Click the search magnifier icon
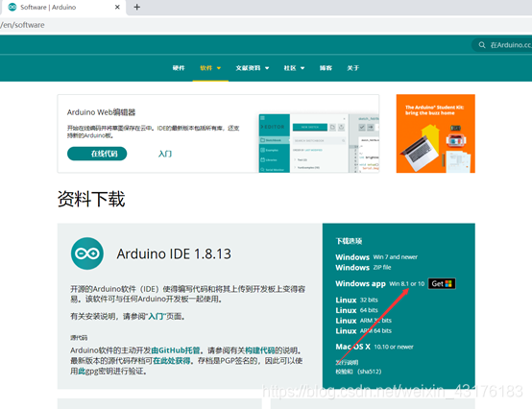Viewport: 532px width, 409px height. 482,45
